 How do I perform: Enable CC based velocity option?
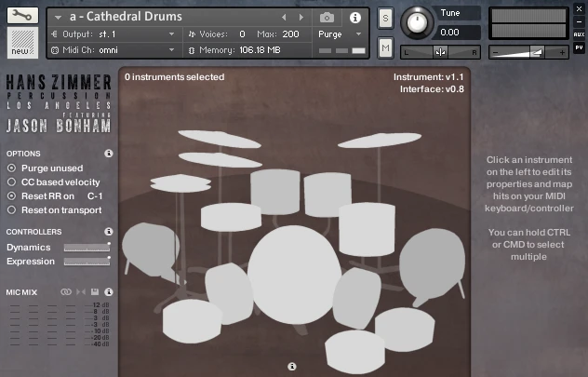click(x=12, y=182)
